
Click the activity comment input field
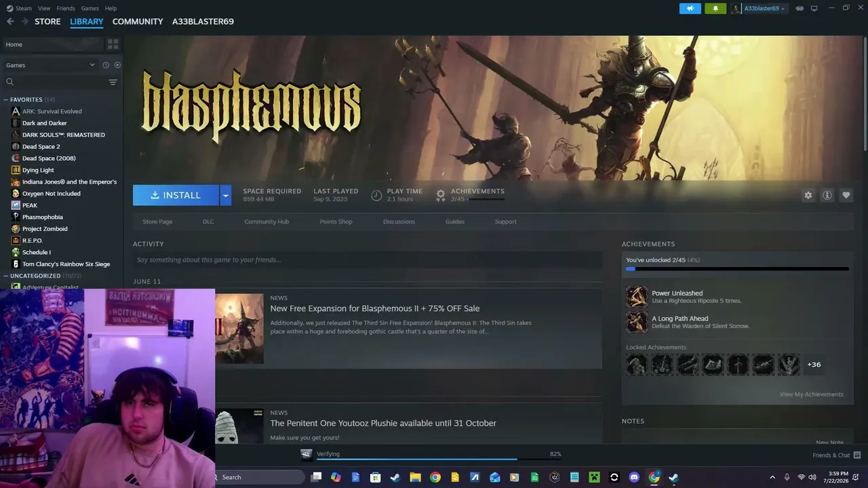tap(368, 260)
